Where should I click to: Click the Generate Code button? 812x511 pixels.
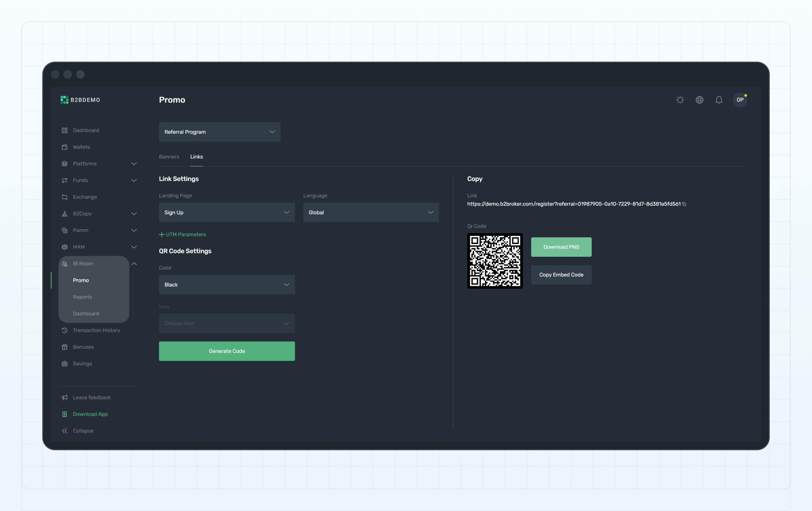click(227, 351)
